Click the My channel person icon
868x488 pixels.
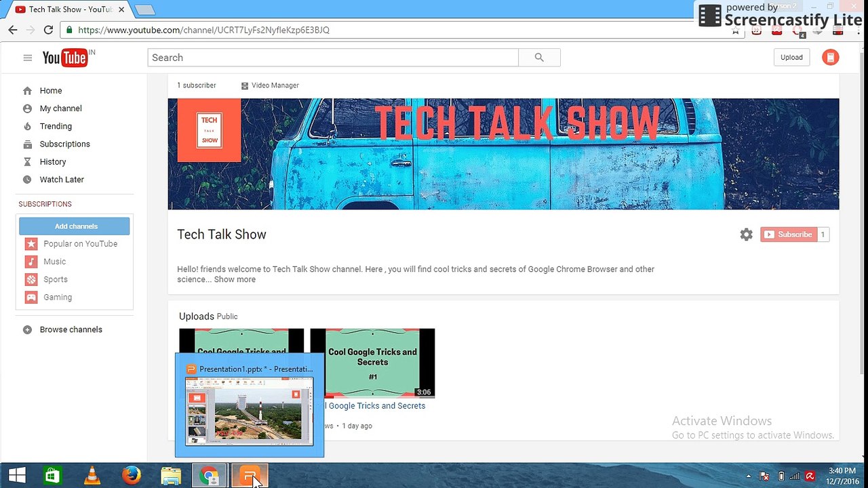pyautogui.click(x=27, y=108)
